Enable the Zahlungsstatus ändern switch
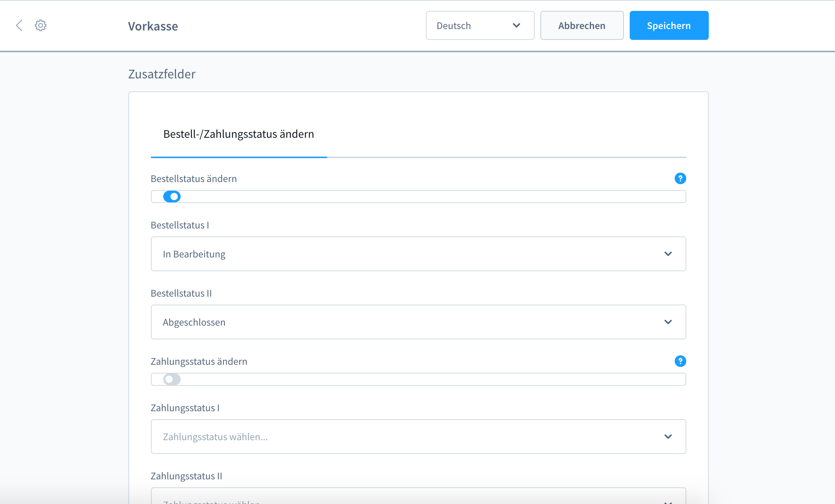Screen dimensions: 835x504 (172, 379)
